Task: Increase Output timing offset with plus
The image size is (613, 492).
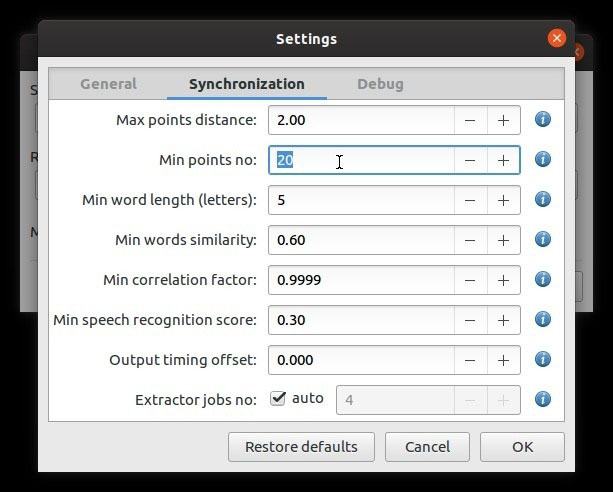Action: pos(504,360)
